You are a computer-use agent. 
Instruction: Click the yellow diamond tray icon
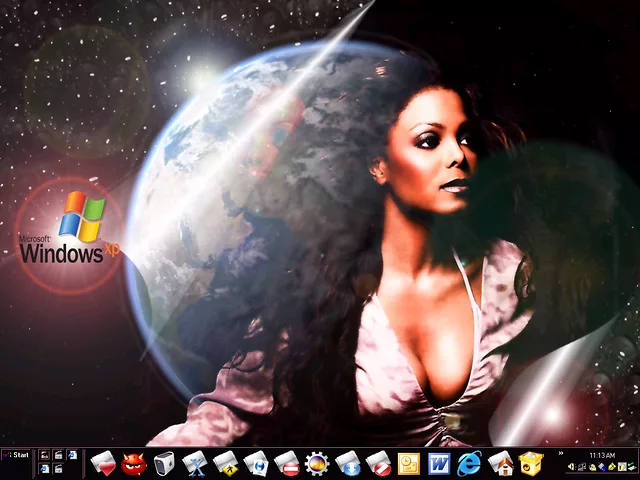pyautogui.click(x=611, y=467)
